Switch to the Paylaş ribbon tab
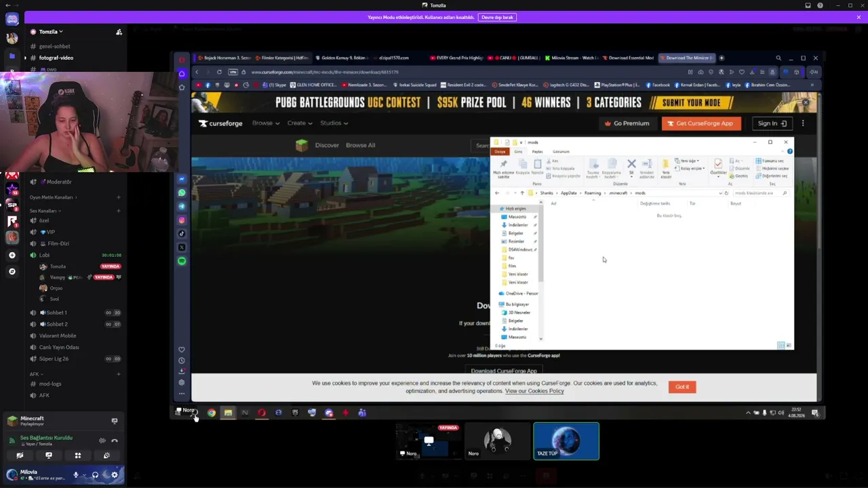 pyautogui.click(x=537, y=152)
